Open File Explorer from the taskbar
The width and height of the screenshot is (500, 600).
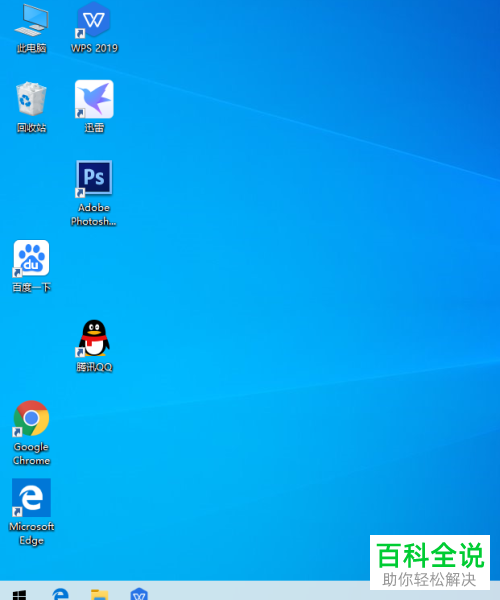[99, 594]
